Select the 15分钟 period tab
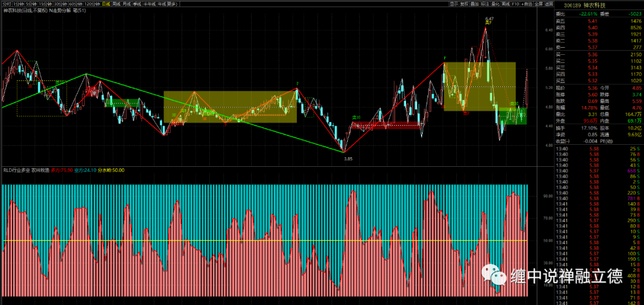Image resolution: width=644 pixels, height=305 pixels. (45, 4)
